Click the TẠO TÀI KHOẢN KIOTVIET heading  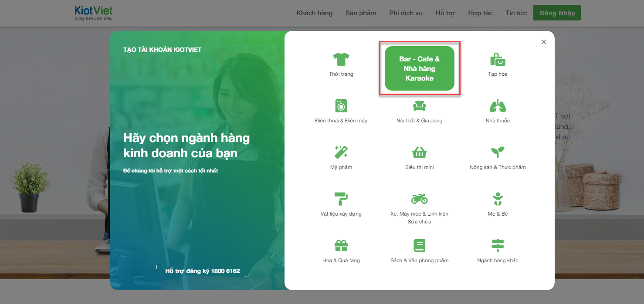(x=163, y=50)
